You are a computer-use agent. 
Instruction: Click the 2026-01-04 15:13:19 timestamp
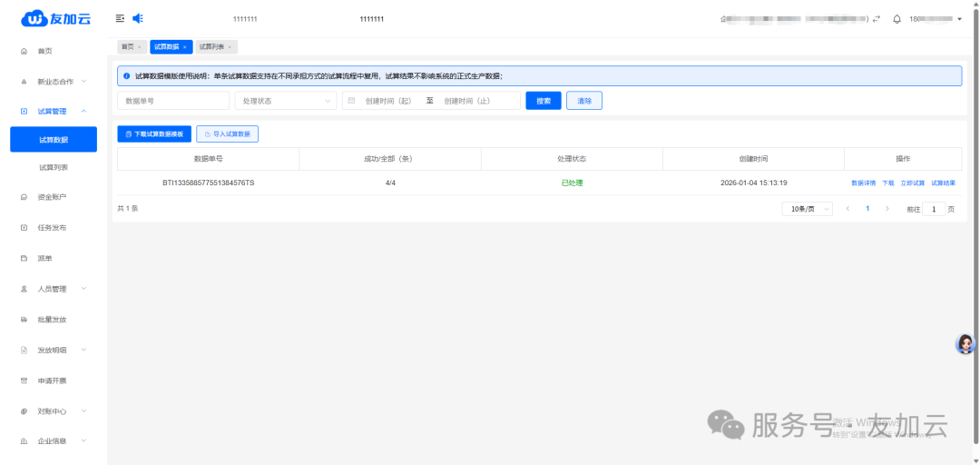click(x=754, y=183)
